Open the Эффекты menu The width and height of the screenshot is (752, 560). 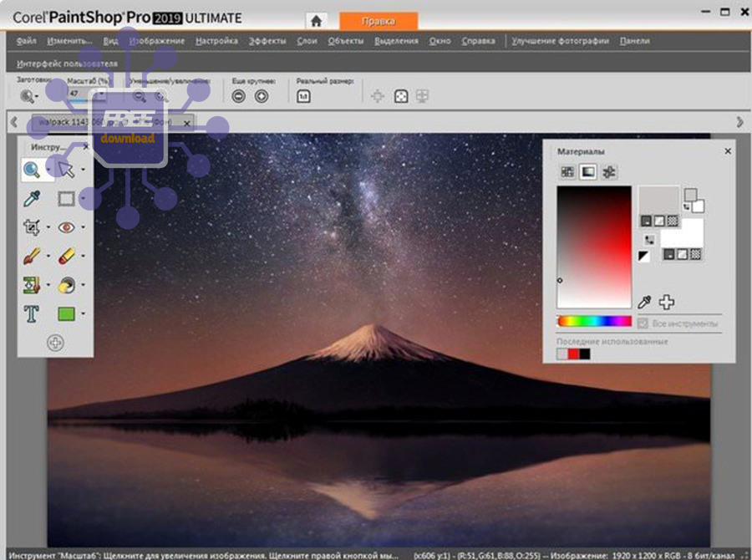click(267, 41)
